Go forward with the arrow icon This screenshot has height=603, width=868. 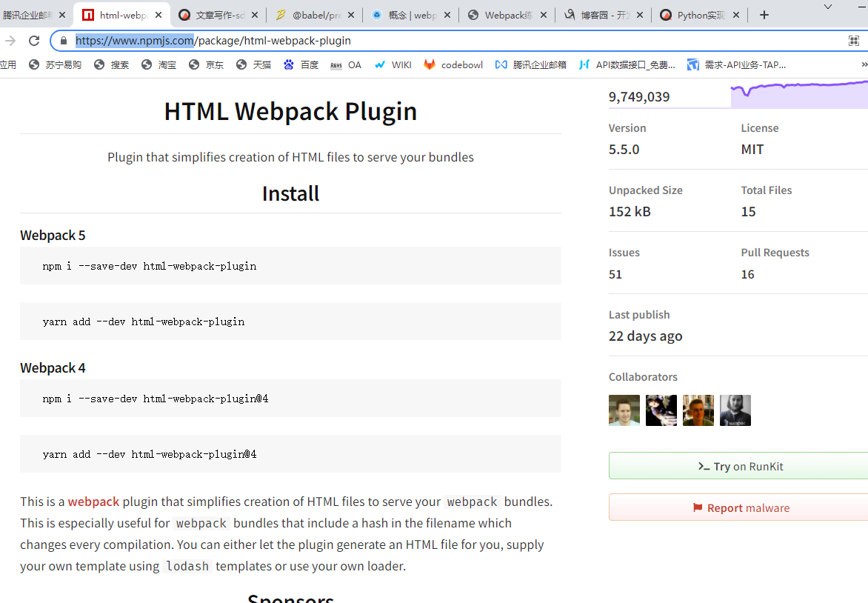tap(10, 41)
